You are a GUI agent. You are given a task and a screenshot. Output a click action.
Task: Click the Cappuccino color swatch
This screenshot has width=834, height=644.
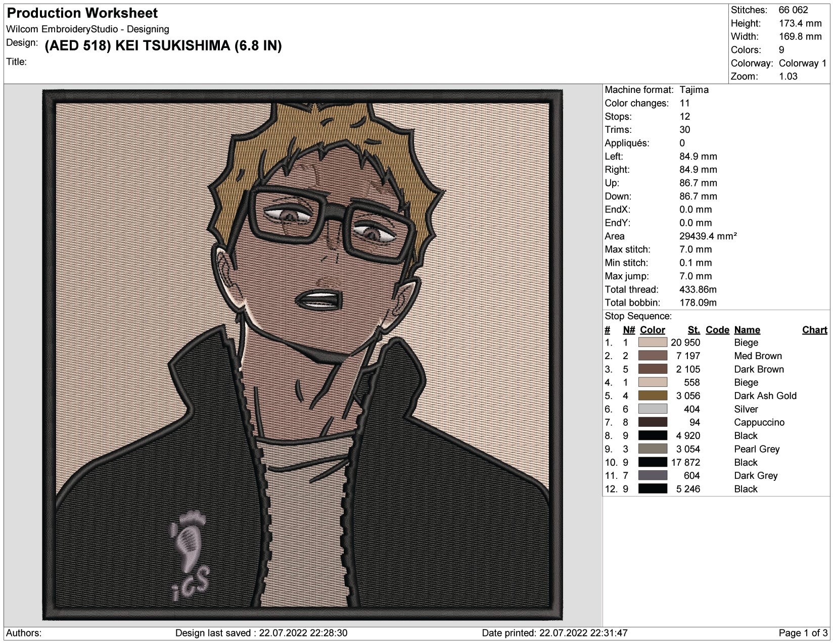click(652, 422)
